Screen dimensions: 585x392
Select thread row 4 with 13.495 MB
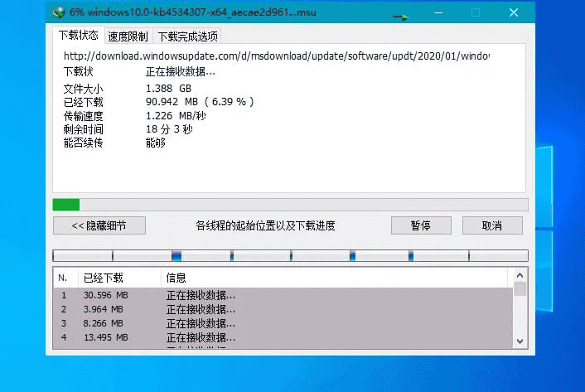pos(282,337)
